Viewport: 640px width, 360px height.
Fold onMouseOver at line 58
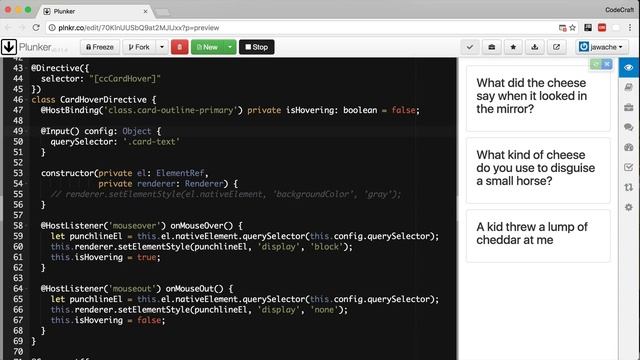click(x=28, y=226)
